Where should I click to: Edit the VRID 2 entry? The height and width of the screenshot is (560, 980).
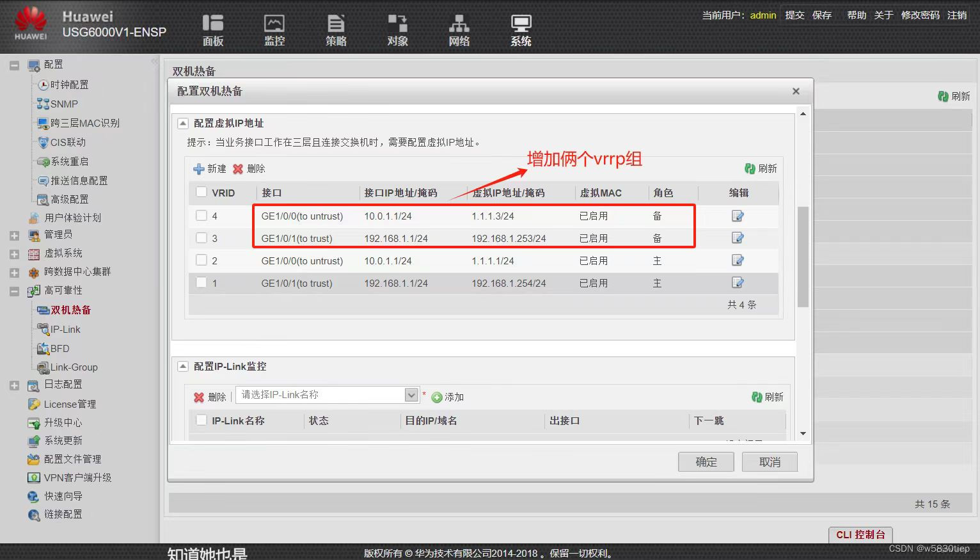(738, 260)
